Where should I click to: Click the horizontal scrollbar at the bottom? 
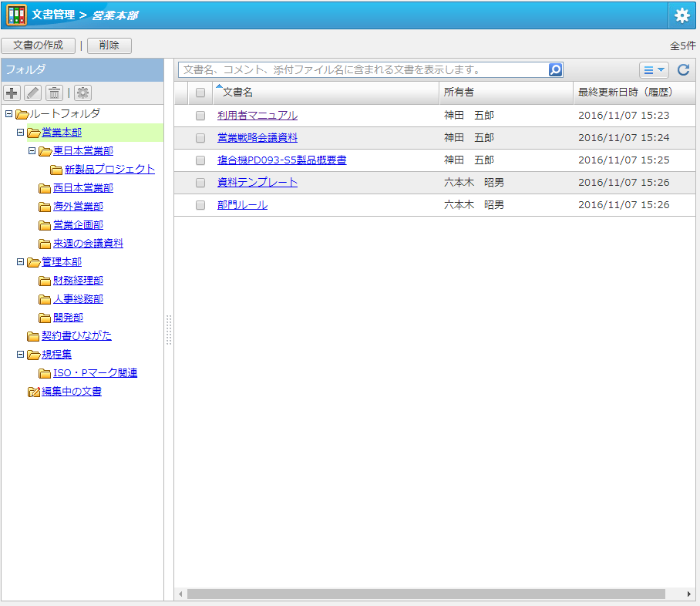tap(426, 594)
